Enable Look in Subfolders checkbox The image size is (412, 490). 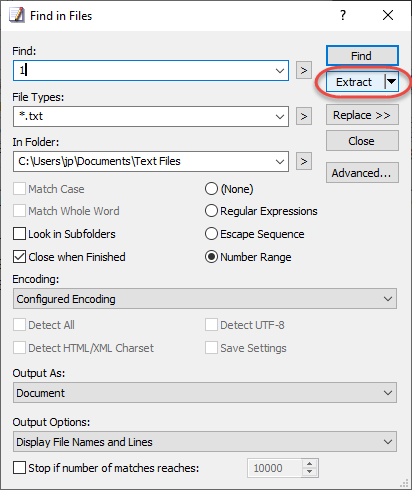[19, 234]
